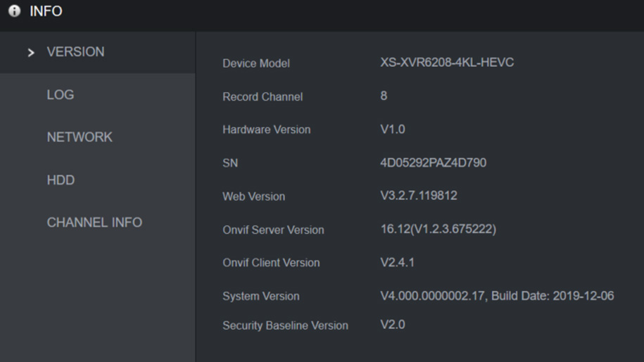
Task: Click the Onvif Server Version value
Action: click(x=438, y=229)
